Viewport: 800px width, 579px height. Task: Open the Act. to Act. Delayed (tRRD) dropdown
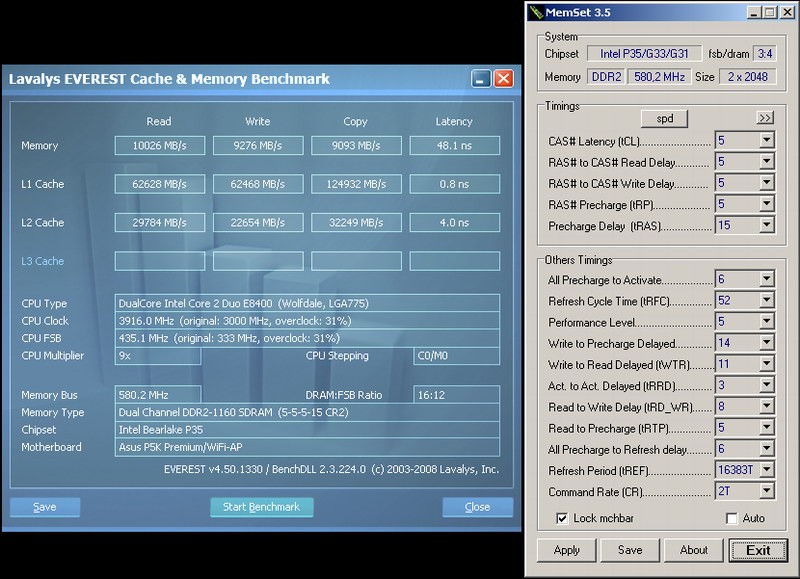tap(766, 385)
